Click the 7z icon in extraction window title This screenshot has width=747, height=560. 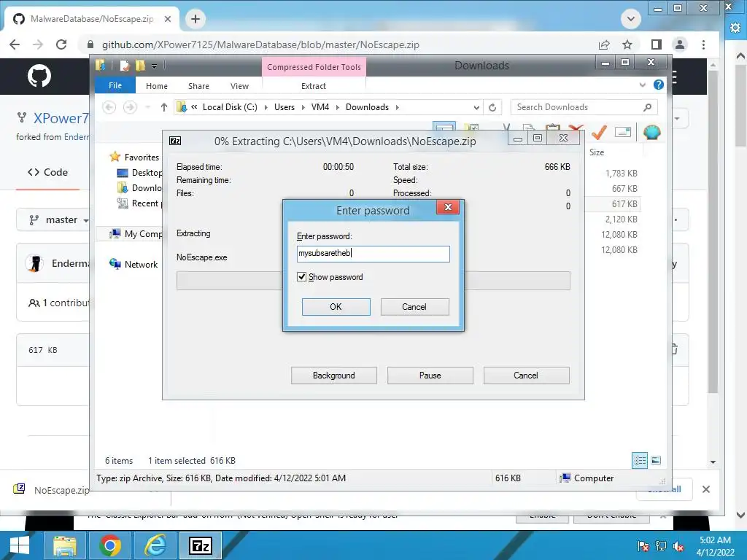(x=175, y=141)
